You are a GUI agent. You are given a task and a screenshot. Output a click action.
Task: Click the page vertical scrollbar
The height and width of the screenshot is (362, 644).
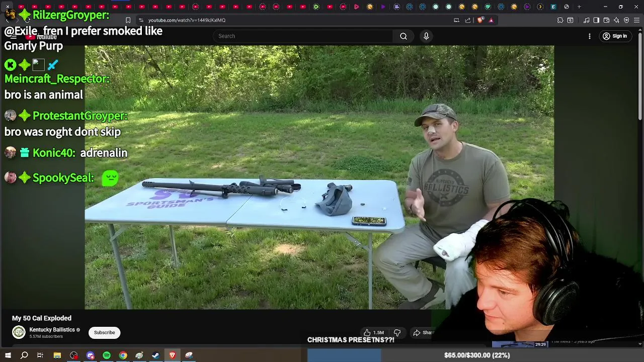[640, 75]
